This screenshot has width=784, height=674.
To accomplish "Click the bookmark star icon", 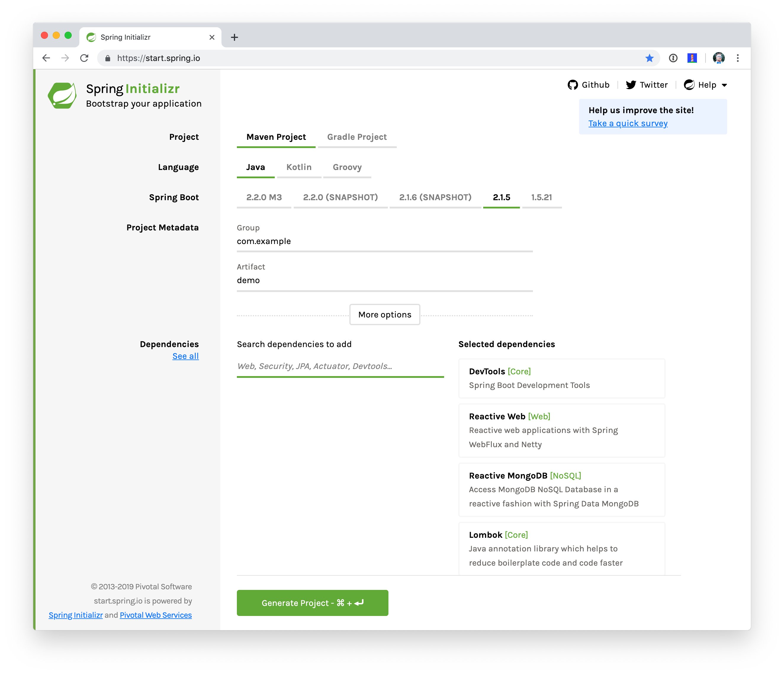I will coord(649,58).
